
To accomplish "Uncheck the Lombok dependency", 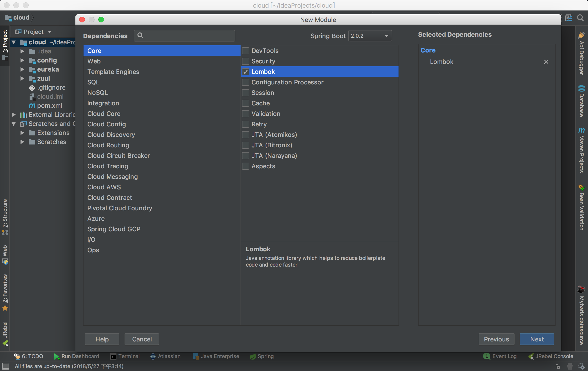I will (245, 72).
